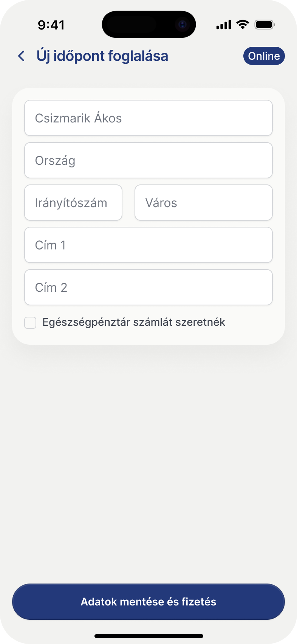
Task: Click the Cím 2 address field
Action: 148,287
